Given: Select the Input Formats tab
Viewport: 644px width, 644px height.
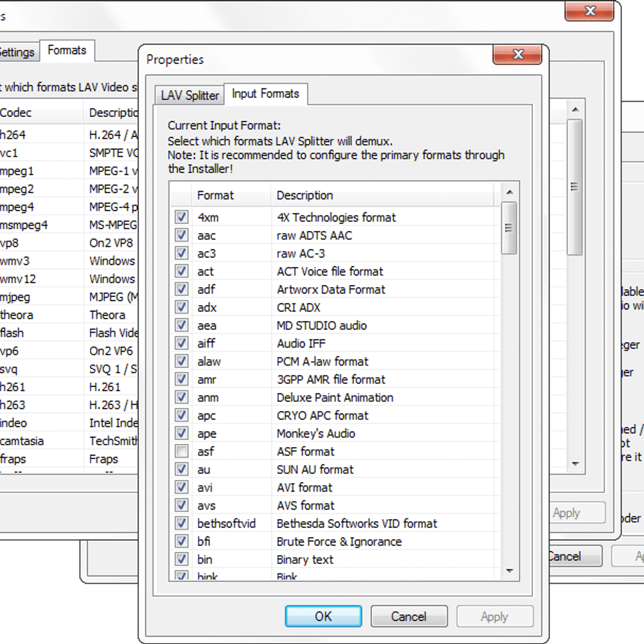Looking at the screenshot, I should coord(266,94).
